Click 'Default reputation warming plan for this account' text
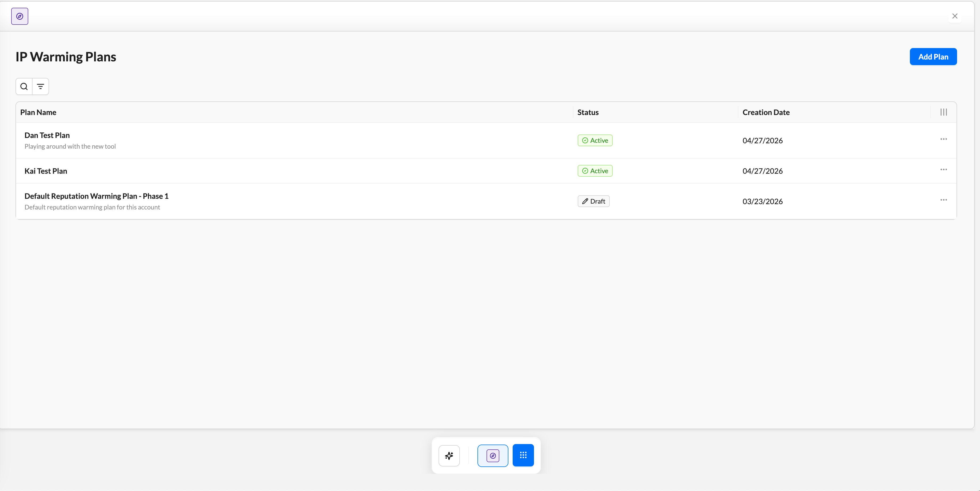 92,207
